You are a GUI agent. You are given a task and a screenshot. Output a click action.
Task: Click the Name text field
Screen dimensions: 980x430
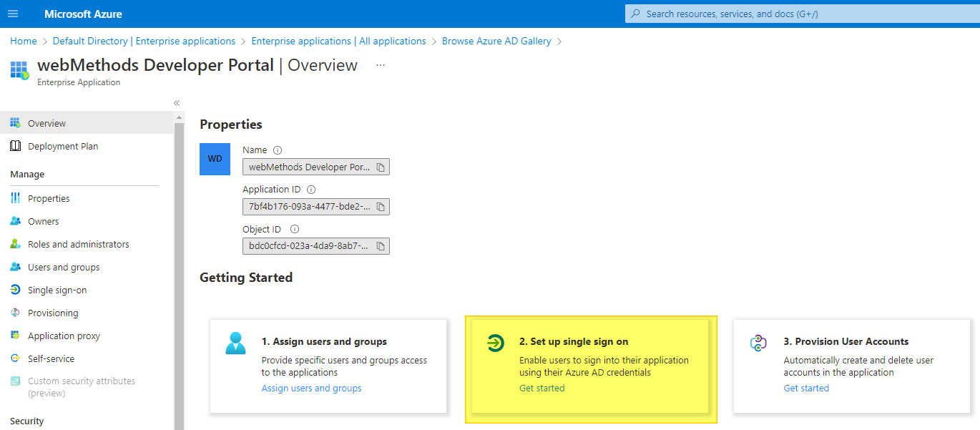pyautogui.click(x=315, y=167)
